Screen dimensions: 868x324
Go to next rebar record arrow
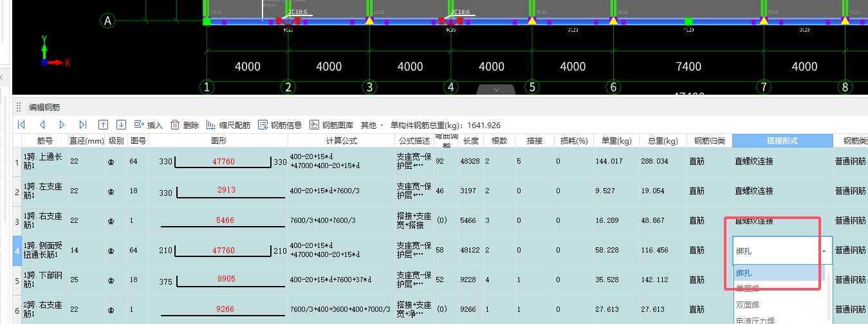(x=62, y=125)
